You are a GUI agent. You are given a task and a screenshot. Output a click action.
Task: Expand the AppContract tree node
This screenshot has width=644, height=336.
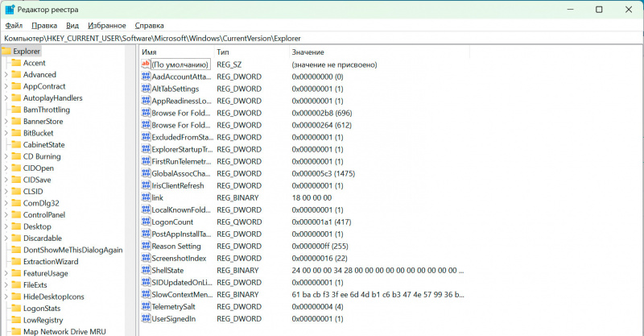tap(6, 86)
